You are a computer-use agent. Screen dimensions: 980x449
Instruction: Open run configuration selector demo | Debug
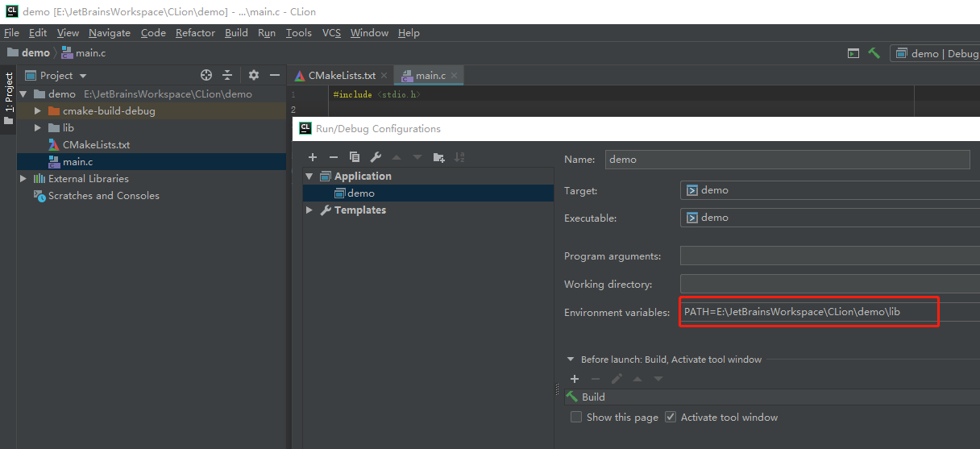[x=935, y=53]
